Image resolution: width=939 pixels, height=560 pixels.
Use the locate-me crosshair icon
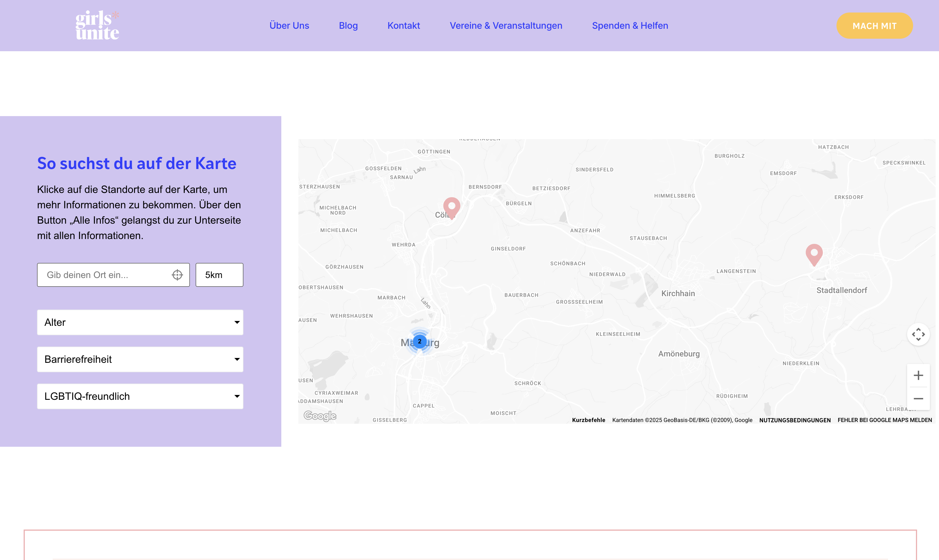tap(177, 275)
